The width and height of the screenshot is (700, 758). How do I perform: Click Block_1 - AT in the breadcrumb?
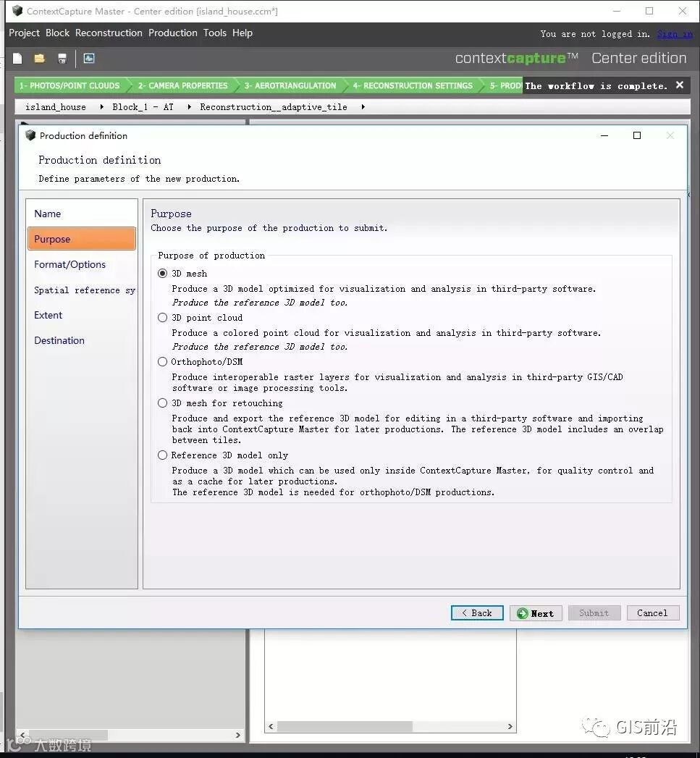[x=143, y=107]
